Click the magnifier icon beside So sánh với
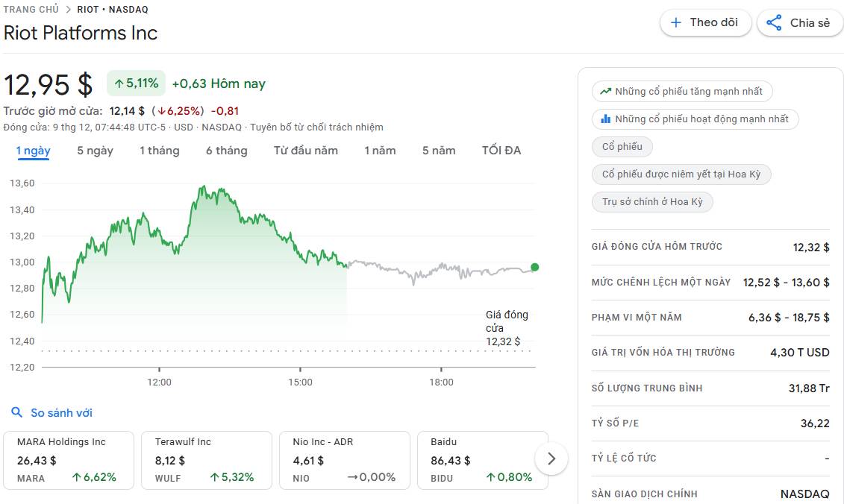 [17, 412]
